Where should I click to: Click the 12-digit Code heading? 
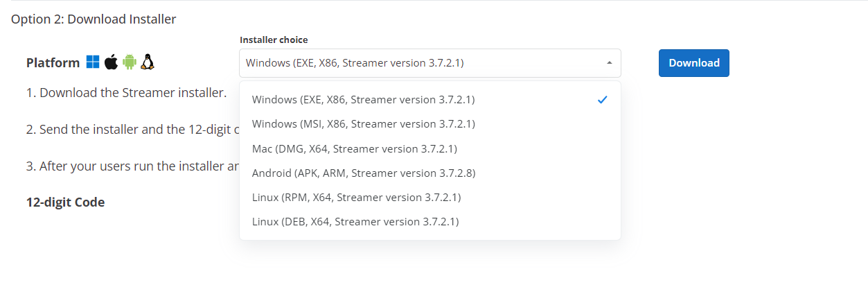[x=65, y=202]
